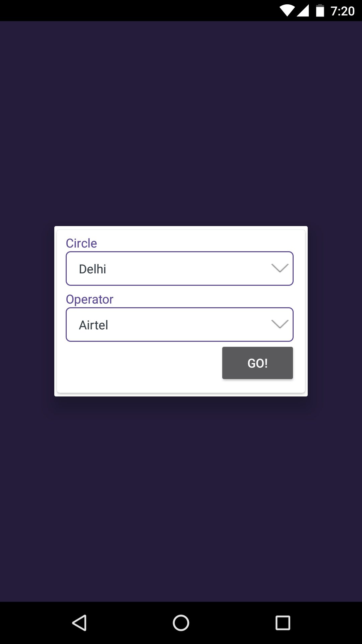
Task: Tap the cellular signal icon
Action: coord(304,10)
